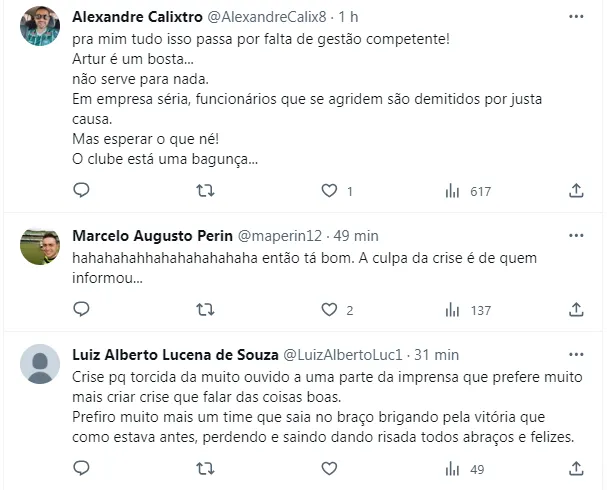Like Alexandre Calixtro's tweet
This screenshot has width=607, height=490.
[x=328, y=190]
